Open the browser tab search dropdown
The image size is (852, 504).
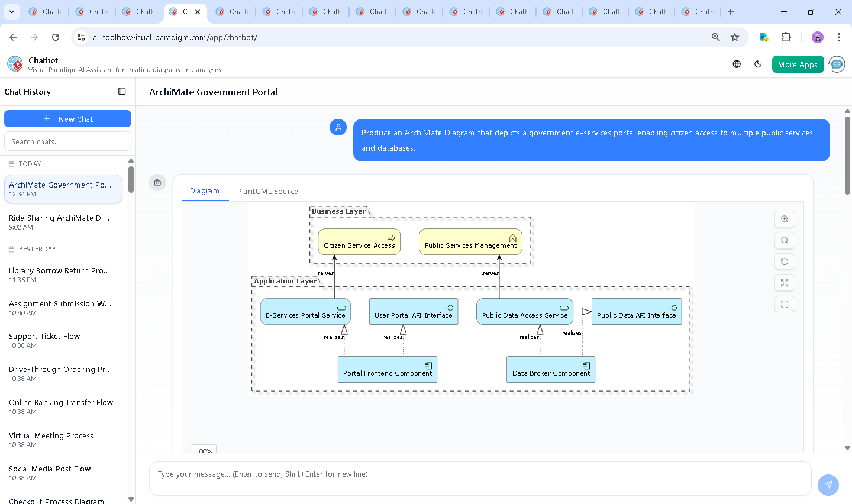(x=12, y=11)
